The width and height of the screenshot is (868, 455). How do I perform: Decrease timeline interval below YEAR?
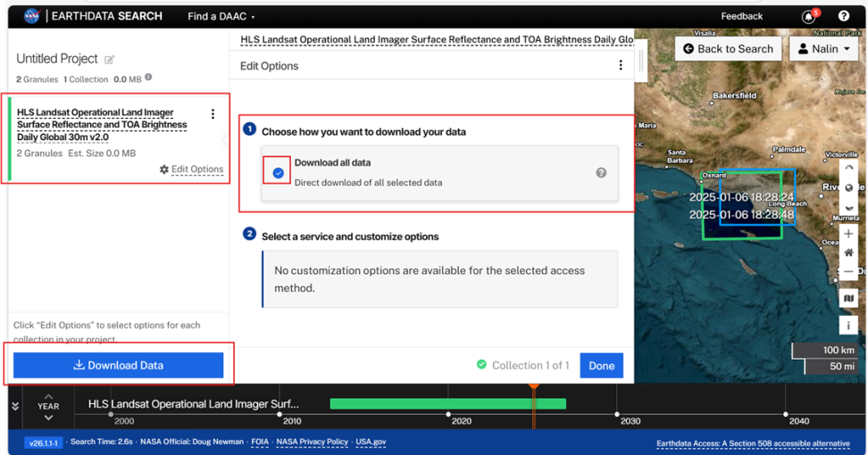49,418
